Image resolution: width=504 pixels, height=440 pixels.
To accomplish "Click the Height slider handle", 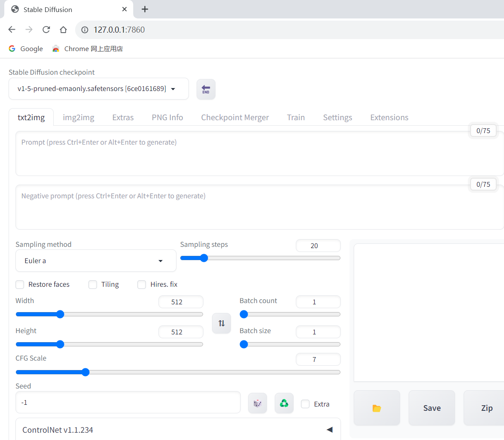I will (60, 344).
